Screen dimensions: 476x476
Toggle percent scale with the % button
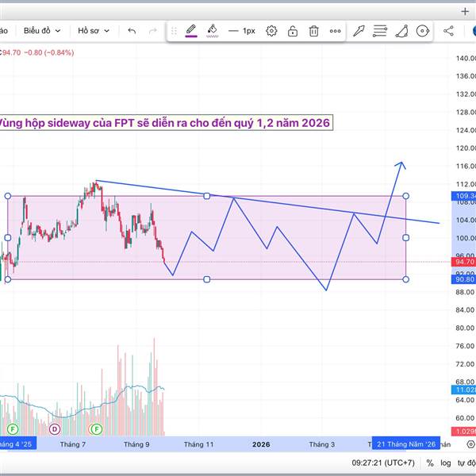[430, 463]
